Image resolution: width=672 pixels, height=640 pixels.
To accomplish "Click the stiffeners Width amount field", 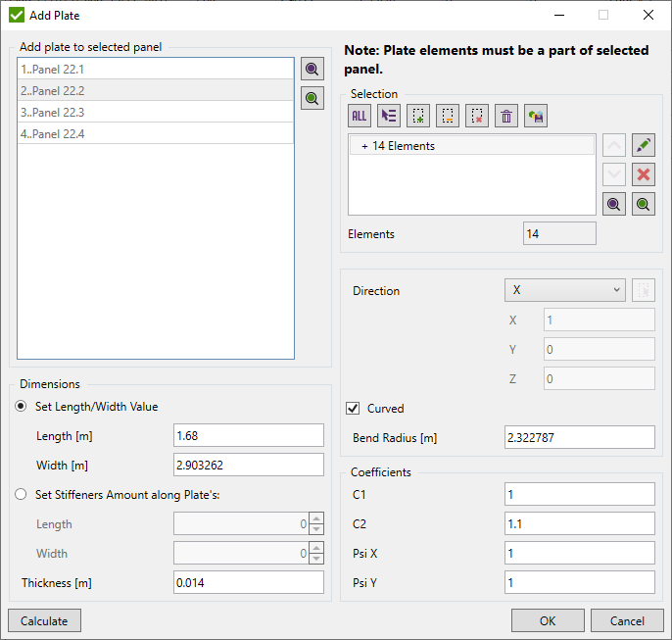I will [x=242, y=553].
